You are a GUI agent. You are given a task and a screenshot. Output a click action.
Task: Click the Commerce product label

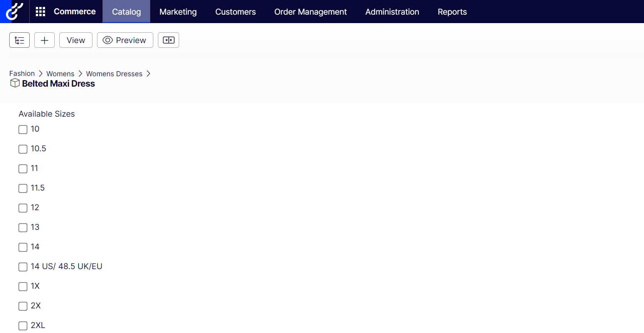[x=75, y=12]
